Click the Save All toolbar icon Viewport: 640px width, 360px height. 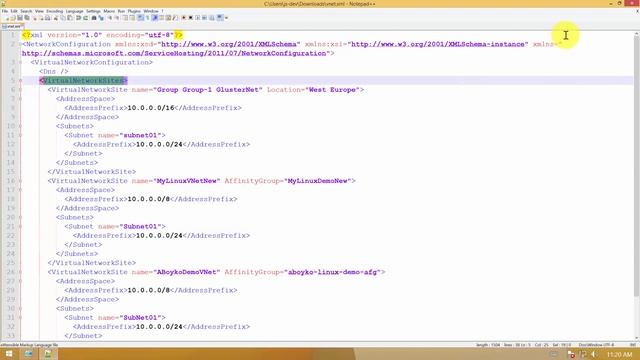pos(27,18)
